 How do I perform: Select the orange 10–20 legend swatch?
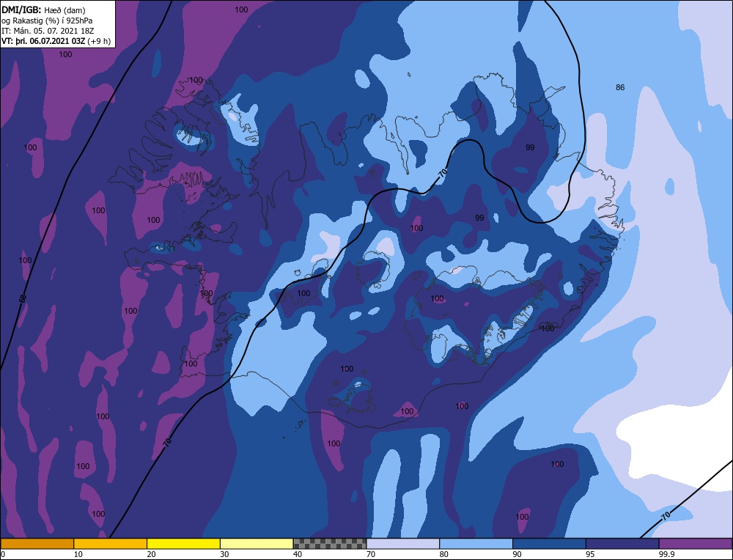(111, 544)
